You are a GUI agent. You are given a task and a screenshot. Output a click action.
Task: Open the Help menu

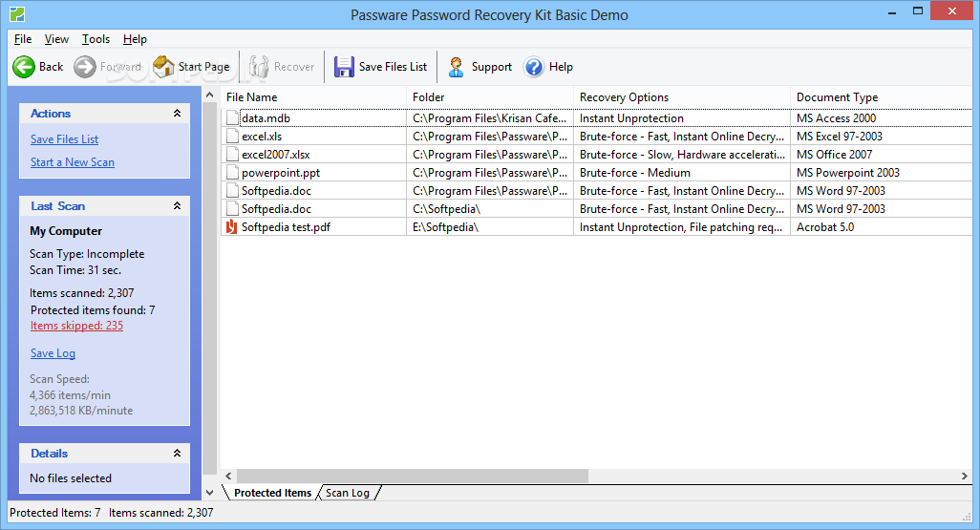point(135,39)
